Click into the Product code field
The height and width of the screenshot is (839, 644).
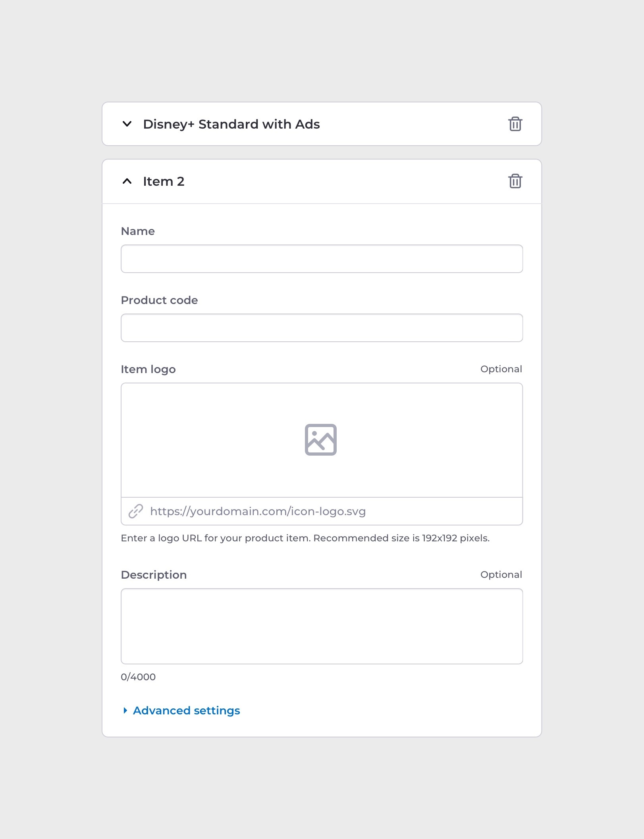click(x=322, y=328)
